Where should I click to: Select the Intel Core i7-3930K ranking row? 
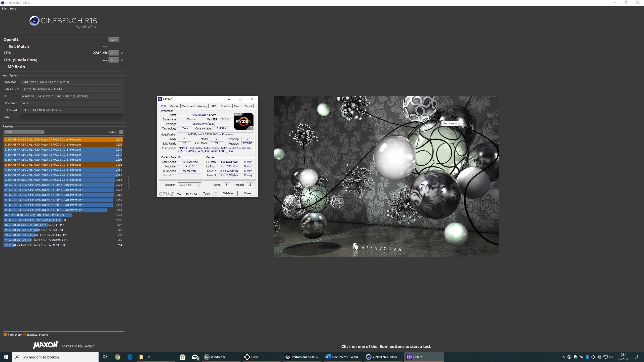63,220
